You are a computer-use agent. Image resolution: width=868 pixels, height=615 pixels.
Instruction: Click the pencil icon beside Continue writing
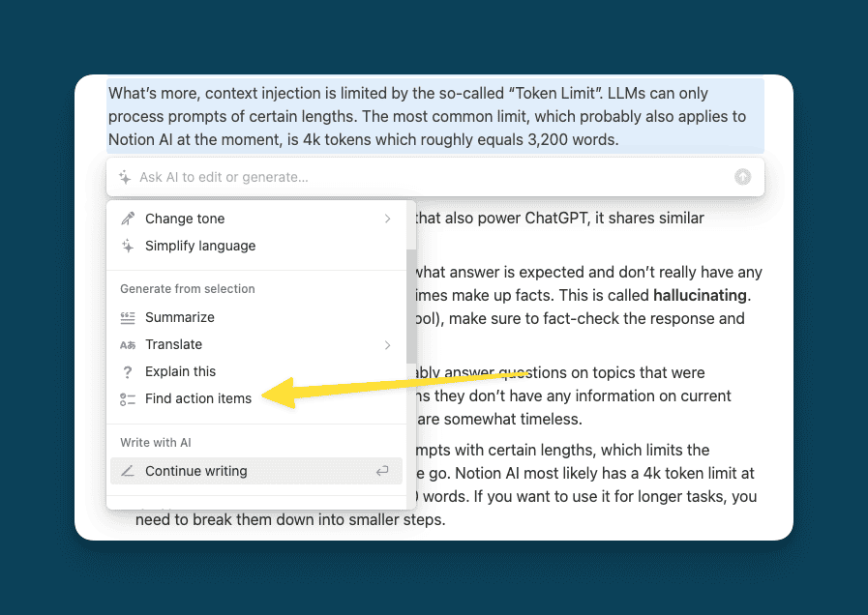[128, 471]
